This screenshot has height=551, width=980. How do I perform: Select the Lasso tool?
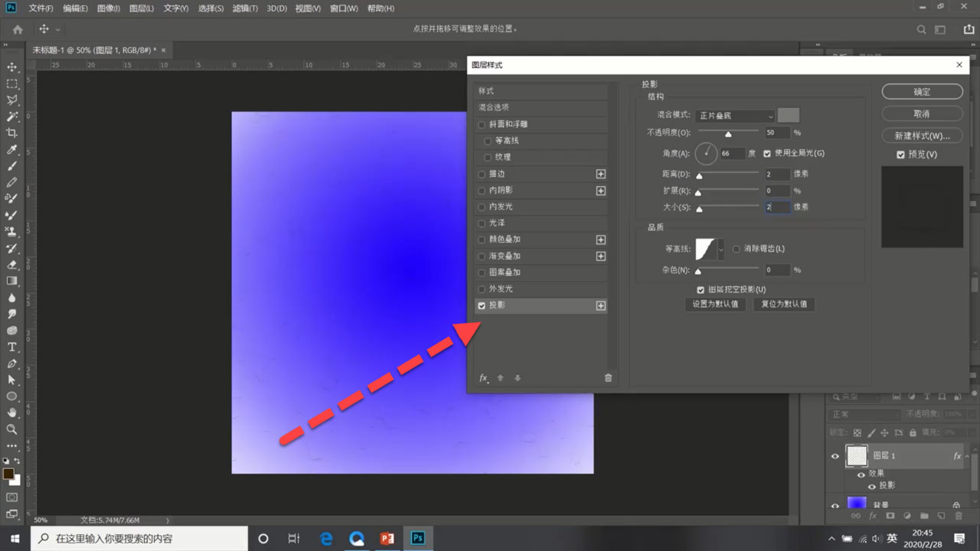(12, 100)
